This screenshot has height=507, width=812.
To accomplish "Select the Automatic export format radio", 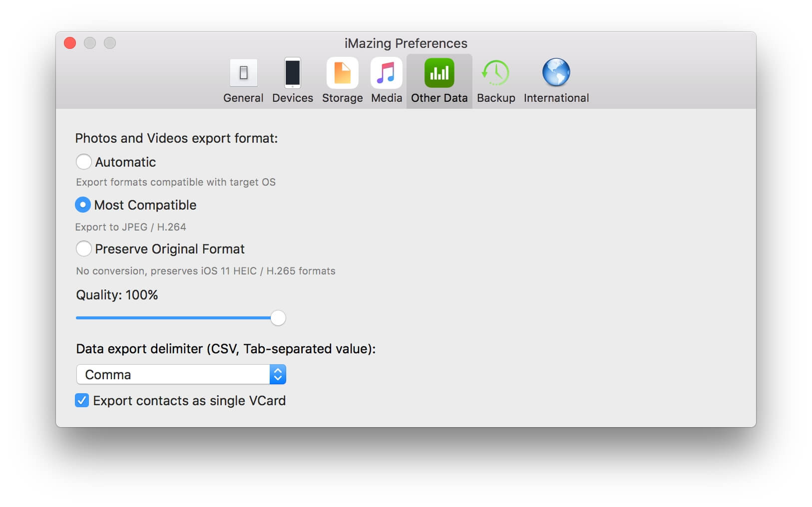I will click(x=83, y=162).
